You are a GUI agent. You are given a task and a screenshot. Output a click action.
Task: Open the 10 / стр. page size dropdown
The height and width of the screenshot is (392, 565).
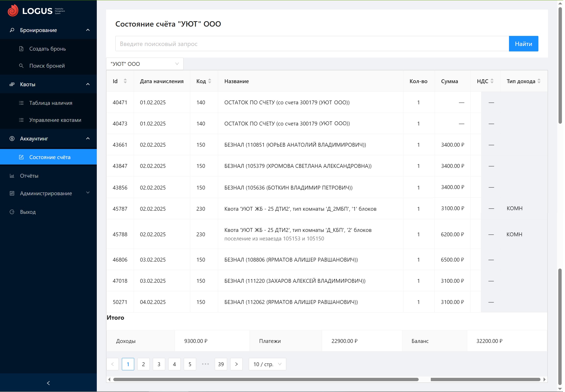coord(267,364)
